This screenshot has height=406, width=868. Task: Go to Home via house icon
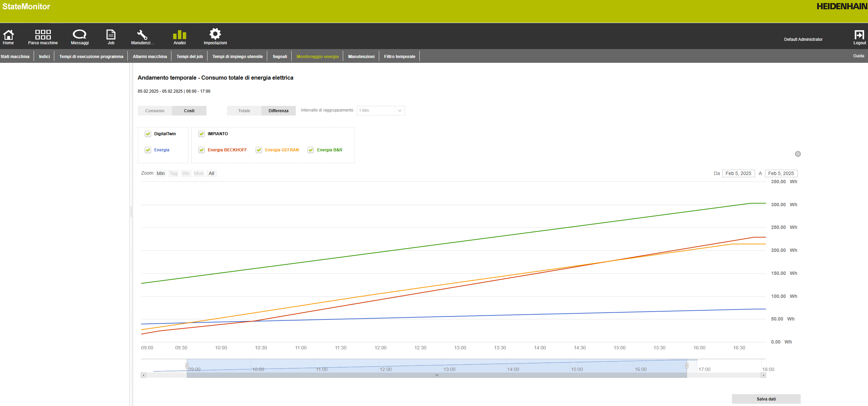click(x=8, y=35)
